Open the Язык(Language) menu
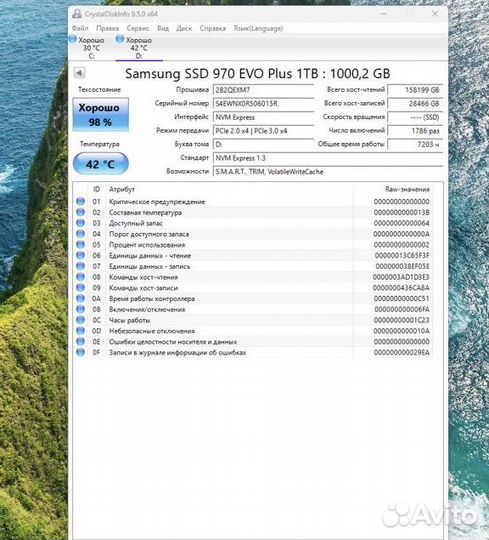The height and width of the screenshot is (540, 489). pyautogui.click(x=258, y=28)
